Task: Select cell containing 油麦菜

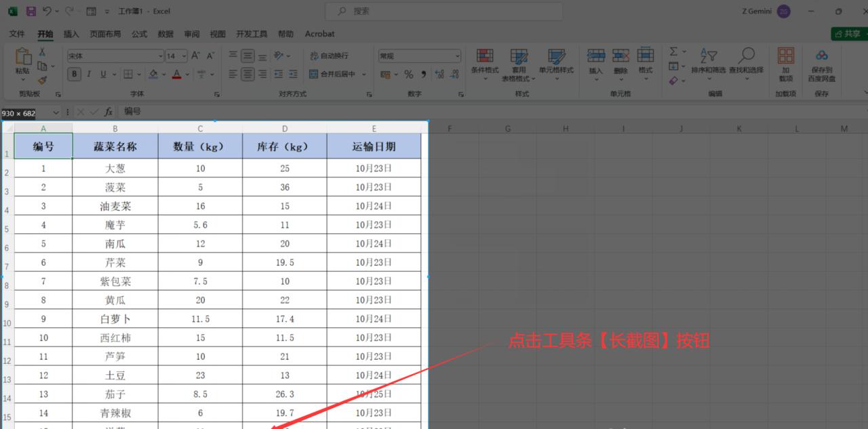Action: [x=115, y=206]
